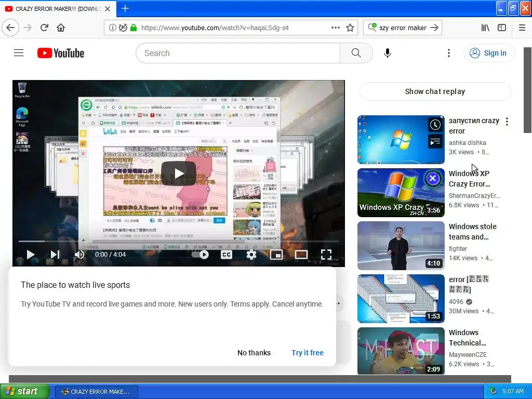Open 'Windows Technical...' video thumbnail
This screenshot has width=532, height=399.
(401, 351)
